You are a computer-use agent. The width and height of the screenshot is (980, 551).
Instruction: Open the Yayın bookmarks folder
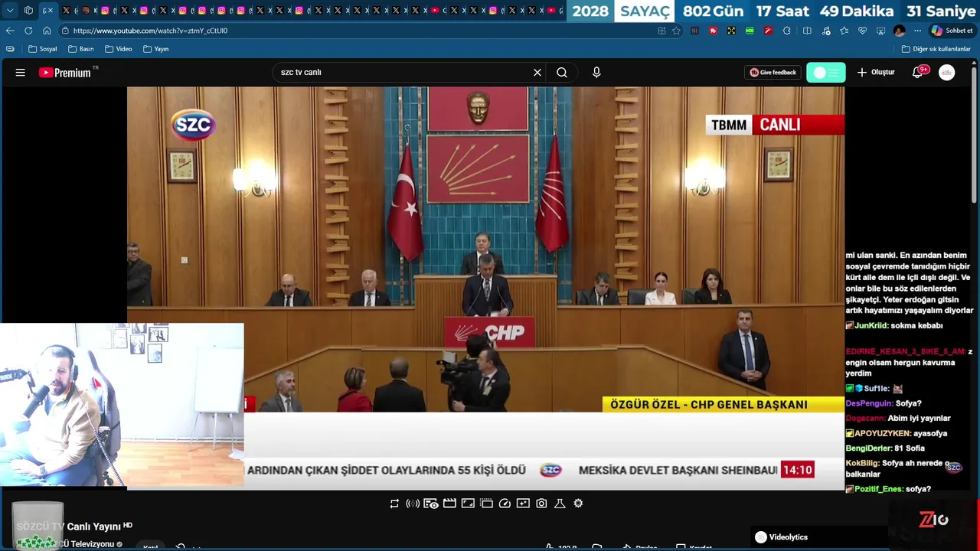(x=156, y=49)
